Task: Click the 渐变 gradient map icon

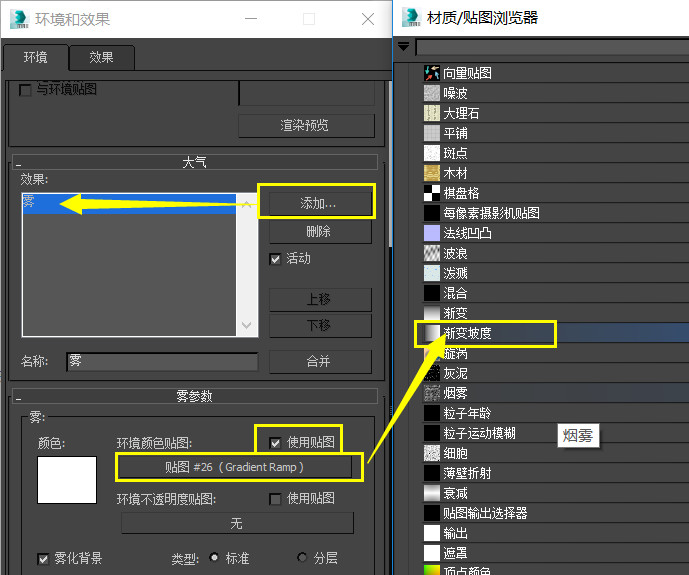Action: pos(432,313)
